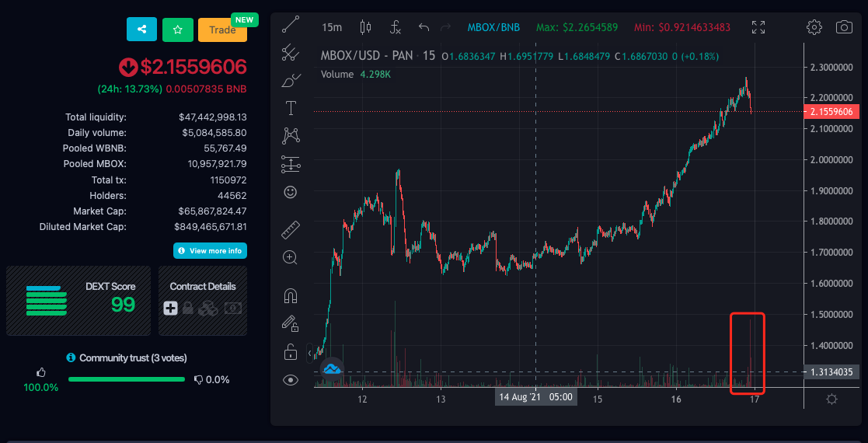Click the crosshair price label 1.3134035

(x=832, y=372)
